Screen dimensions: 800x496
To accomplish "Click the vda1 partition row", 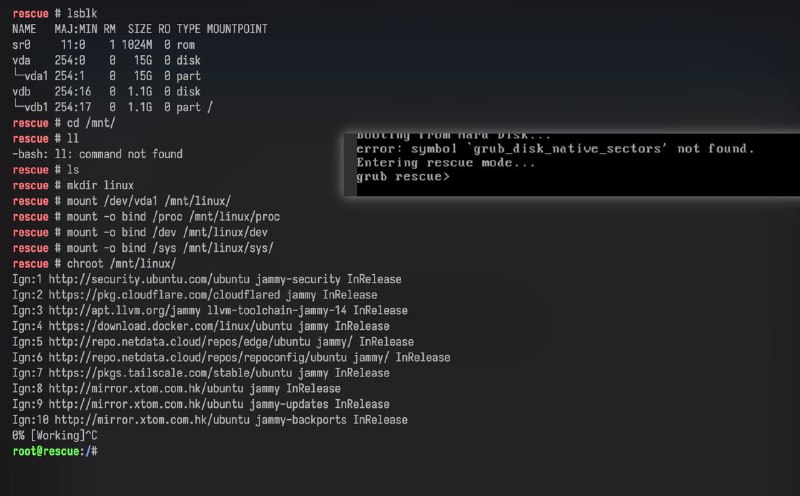I will click(107, 76).
